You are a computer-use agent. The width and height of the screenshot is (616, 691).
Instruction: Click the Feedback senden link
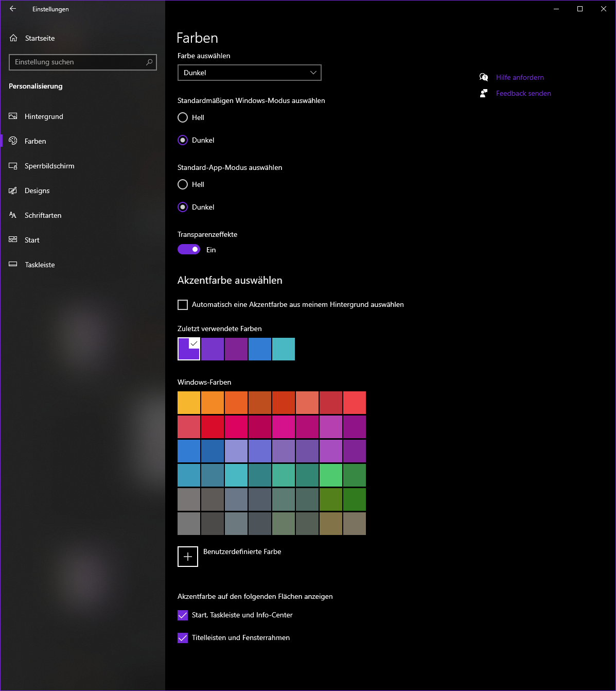(x=523, y=93)
